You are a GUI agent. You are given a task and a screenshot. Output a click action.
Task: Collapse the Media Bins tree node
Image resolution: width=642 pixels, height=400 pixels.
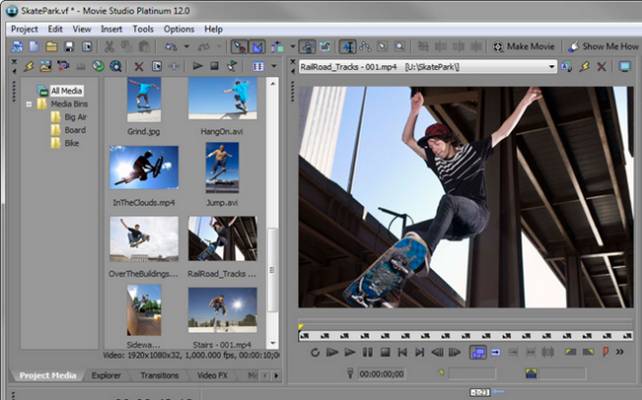[x=29, y=104]
